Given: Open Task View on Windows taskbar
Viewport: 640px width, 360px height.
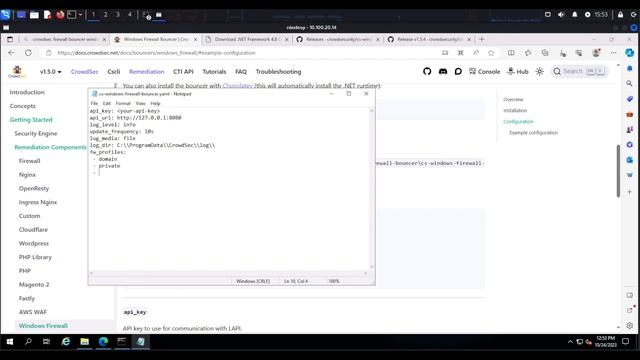Looking at the screenshot, I should click(47, 342).
